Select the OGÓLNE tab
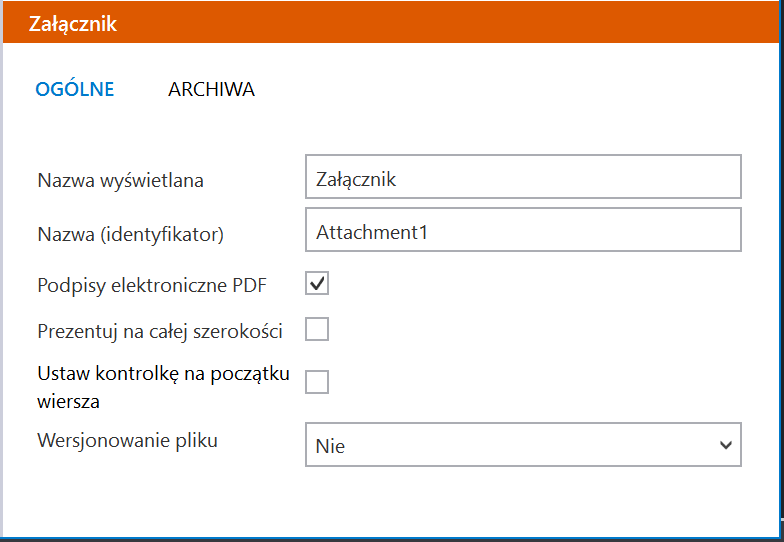Screen dimensions: 784x542 point(75,90)
